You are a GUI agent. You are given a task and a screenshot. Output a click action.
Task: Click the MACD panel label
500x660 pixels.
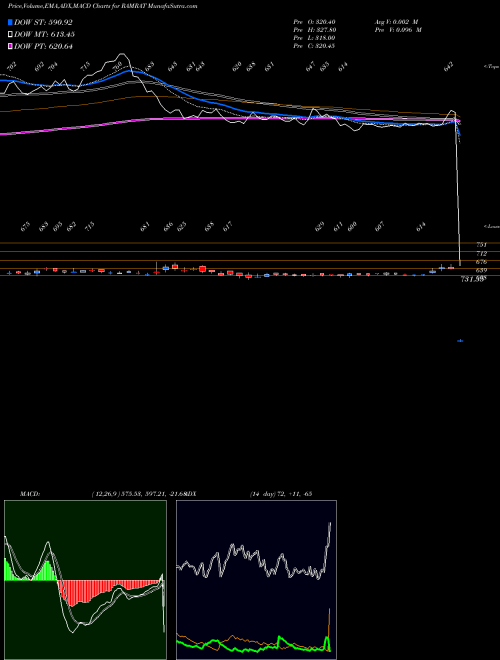pos(30,494)
